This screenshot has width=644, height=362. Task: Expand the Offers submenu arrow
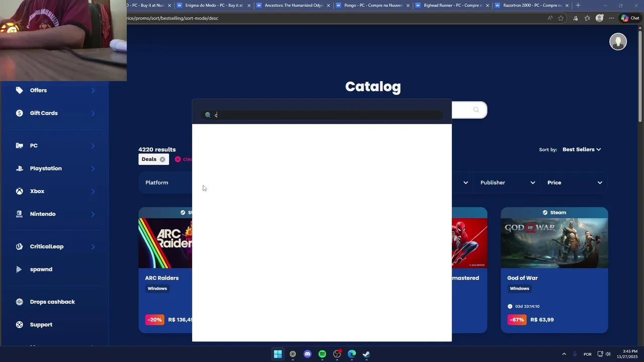click(x=93, y=90)
